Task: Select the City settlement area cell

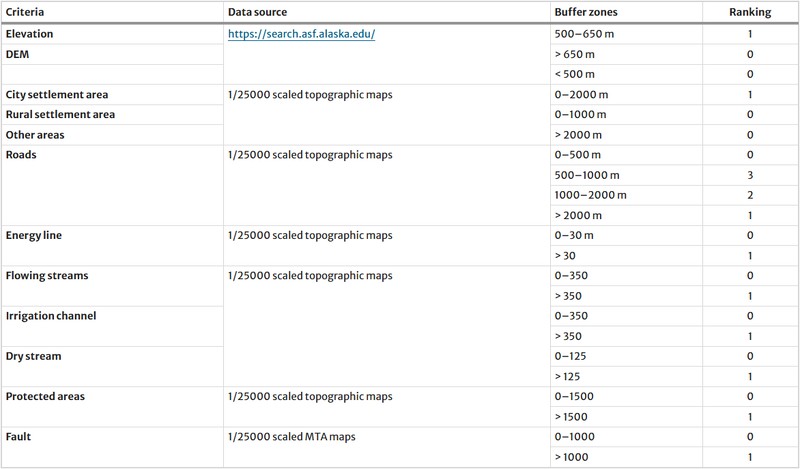Action: tap(56, 94)
